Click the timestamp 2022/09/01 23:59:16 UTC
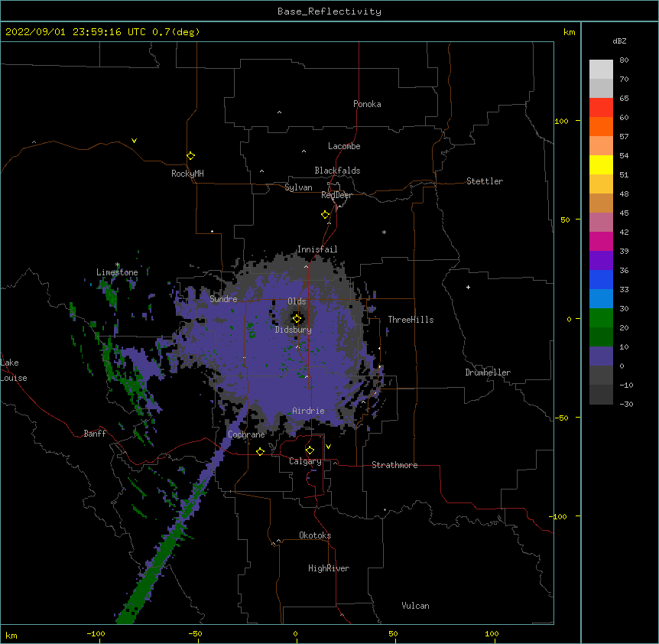 (x=75, y=32)
